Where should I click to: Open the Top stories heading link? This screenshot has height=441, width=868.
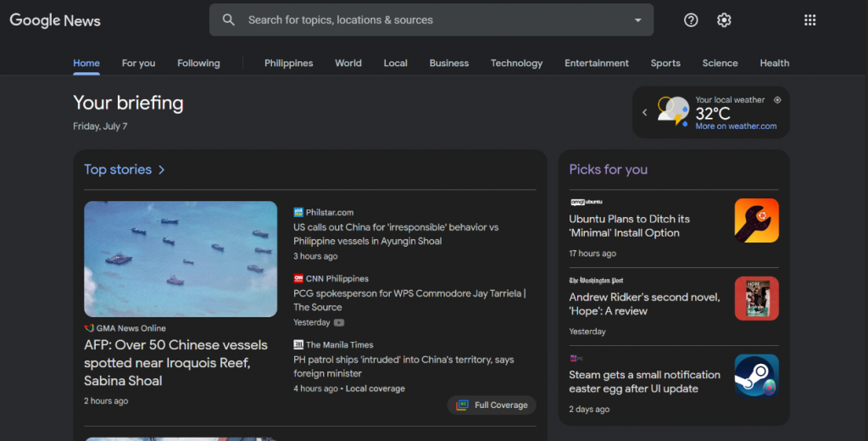[x=118, y=170]
